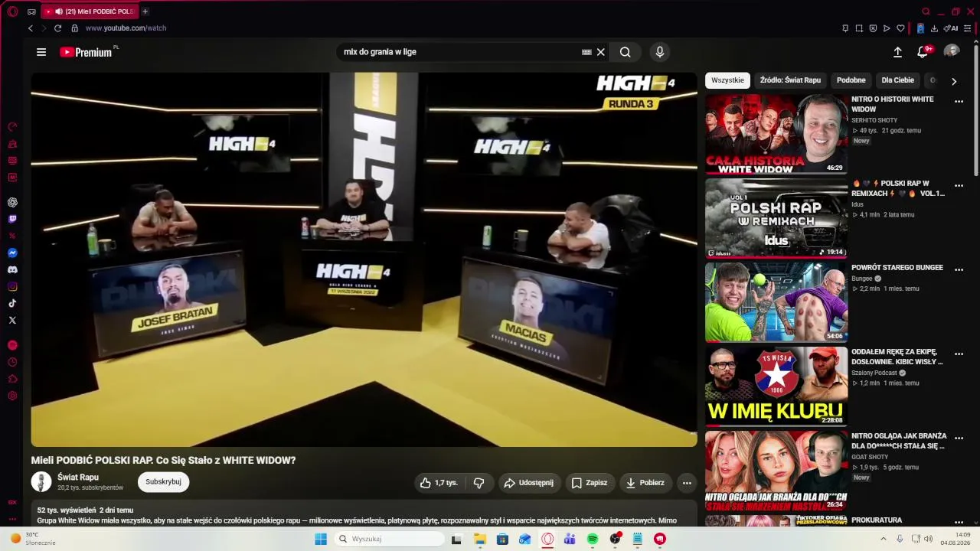
Task: Open the 'ODDAŁEM RĘKĘ ZA EKIPĘ' video title
Action: 897,357
